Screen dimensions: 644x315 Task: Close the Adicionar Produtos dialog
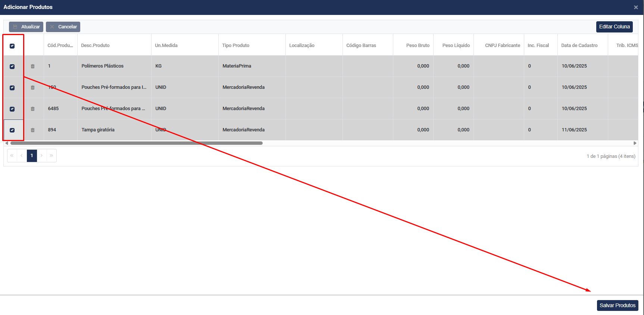click(x=636, y=7)
